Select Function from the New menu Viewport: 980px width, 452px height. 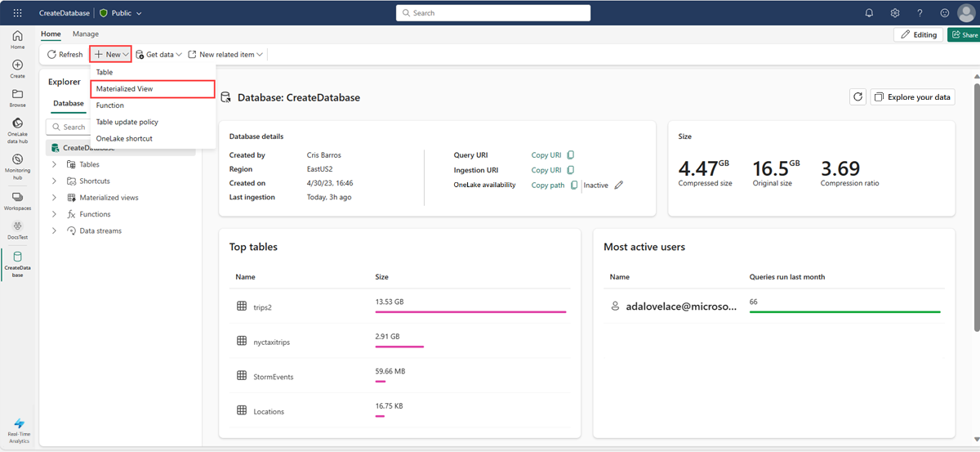pyautogui.click(x=153, y=105)
